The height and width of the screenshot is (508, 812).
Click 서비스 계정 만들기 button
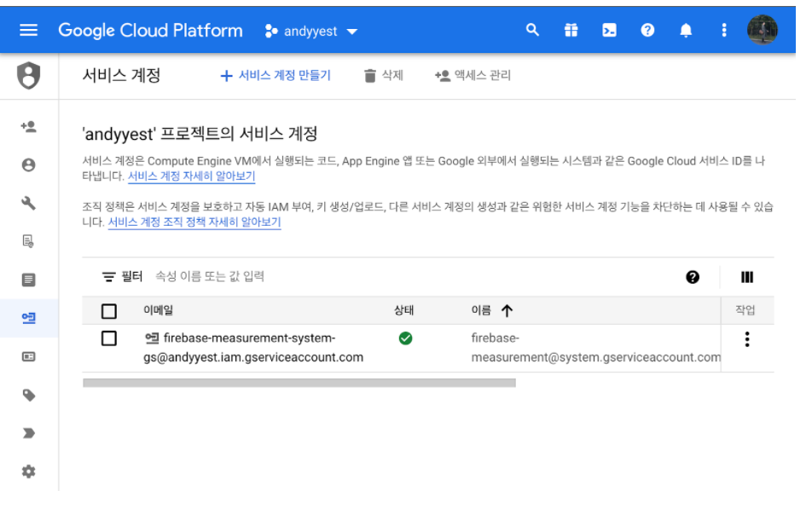pos(275,76)
